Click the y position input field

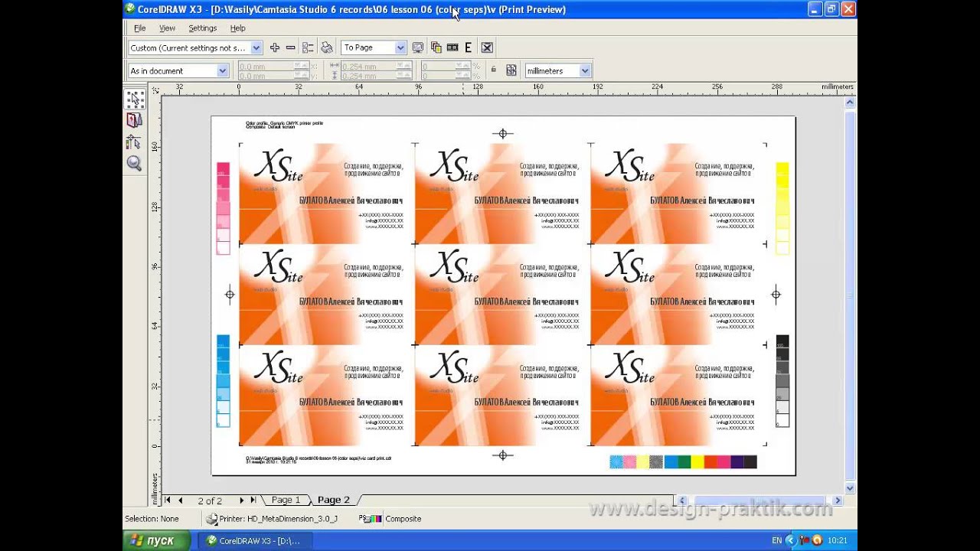point(265,76)
